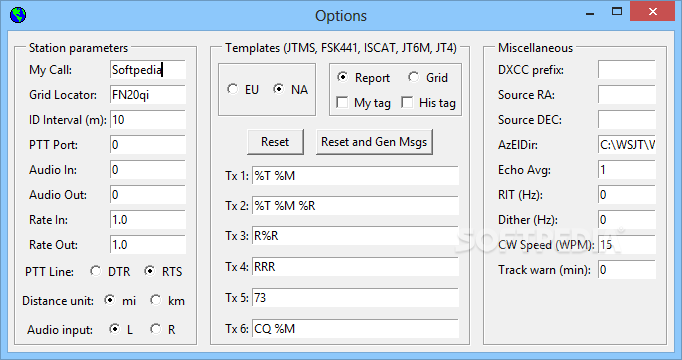This screenshot has height=360, width=682.
Task: Click the Rate In field
Action: click(148, 220)
